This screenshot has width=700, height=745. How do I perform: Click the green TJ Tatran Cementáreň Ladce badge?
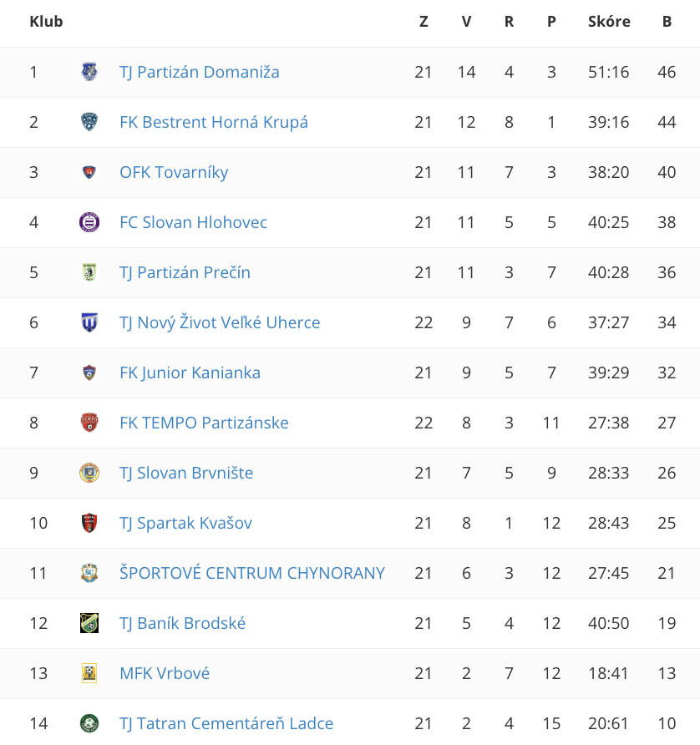(89, 723)
